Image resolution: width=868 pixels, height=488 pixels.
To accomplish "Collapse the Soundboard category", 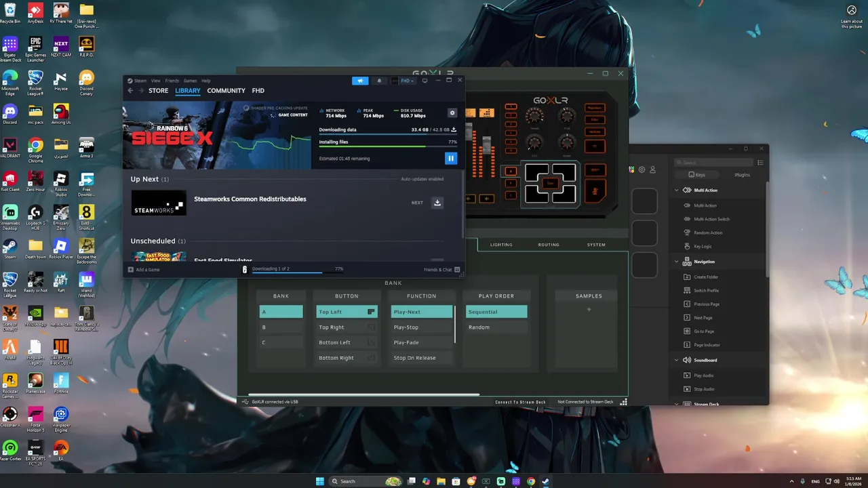I will tap(676, 360).
